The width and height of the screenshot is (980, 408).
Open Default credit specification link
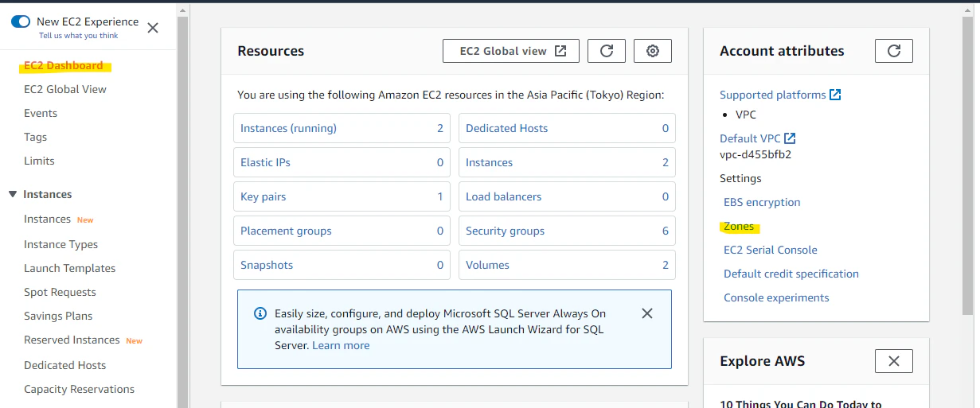pos(791,274)
